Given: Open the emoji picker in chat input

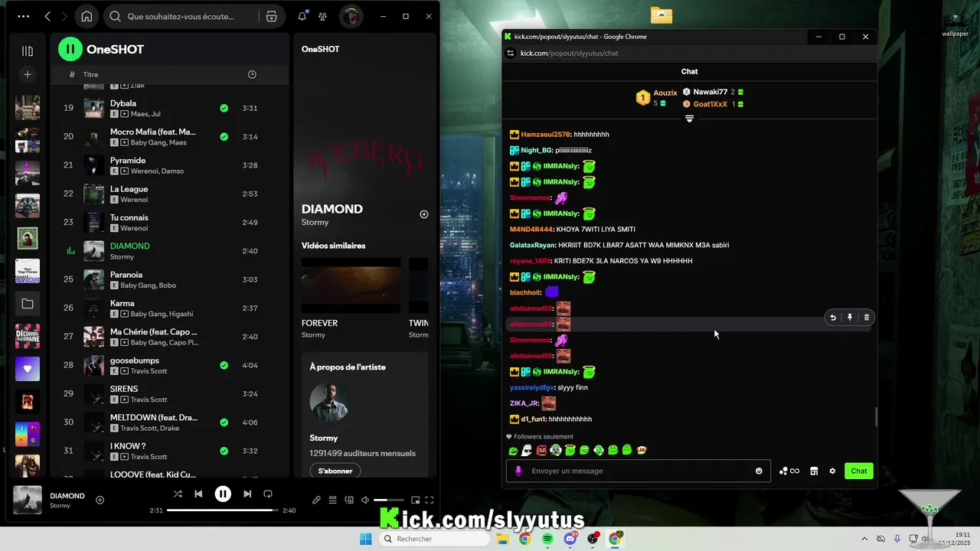Looking at the screenshot, I should coord(759,471).
